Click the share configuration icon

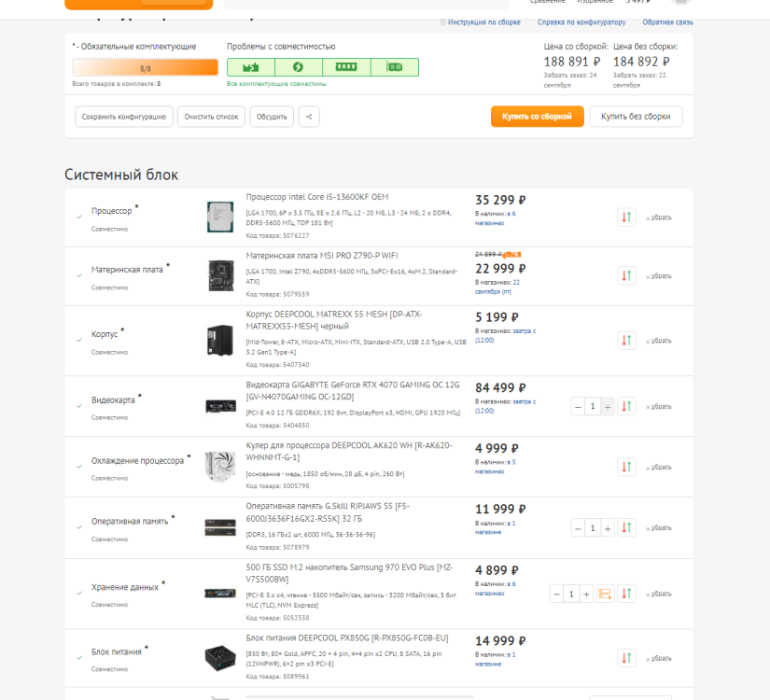(308, 117)
